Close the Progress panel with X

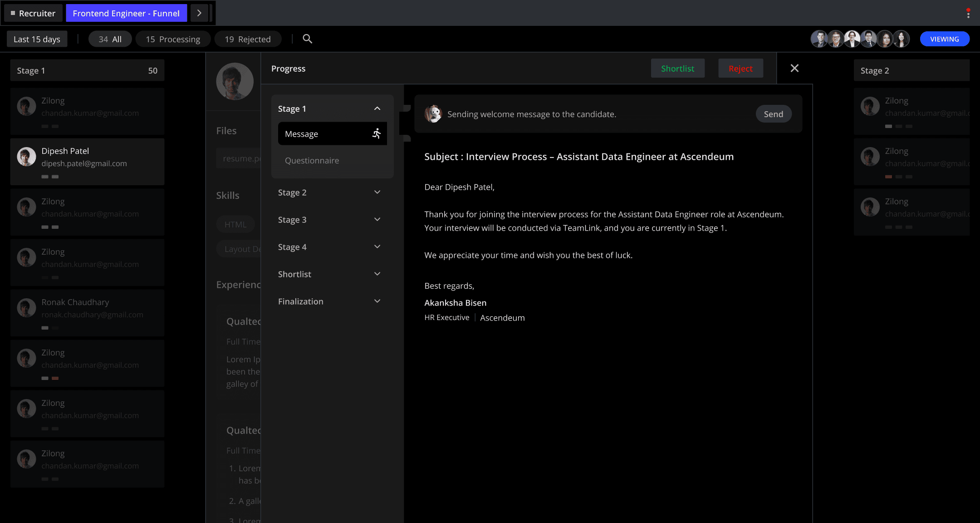794,68
